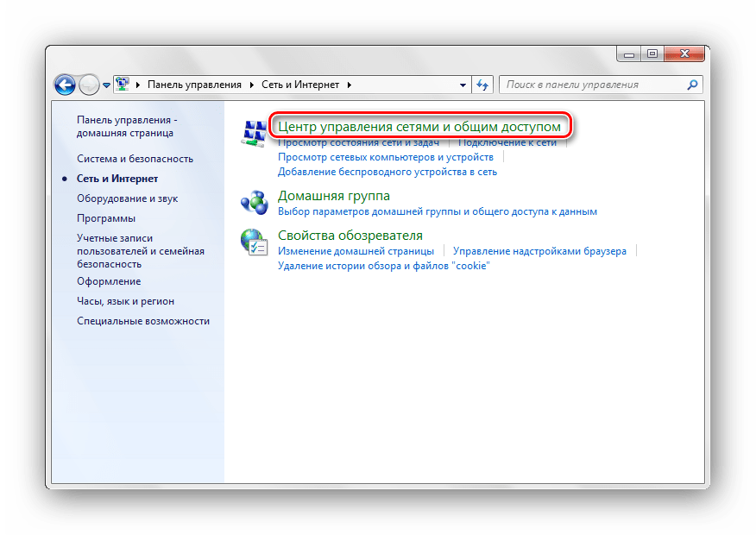Click the refresh button beside address bar
The width and height of the screenshot is (756, 535).
pos(483,85)
